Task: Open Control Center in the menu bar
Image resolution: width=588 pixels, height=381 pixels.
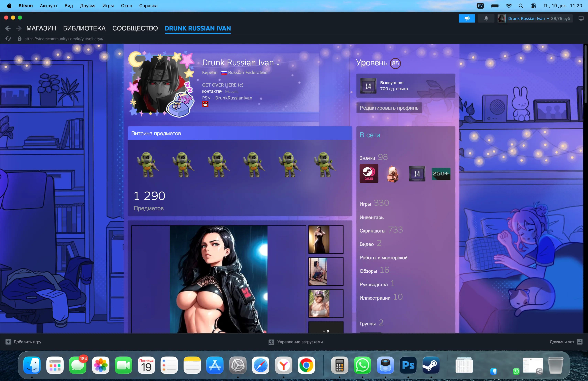Action: (534, 6)
